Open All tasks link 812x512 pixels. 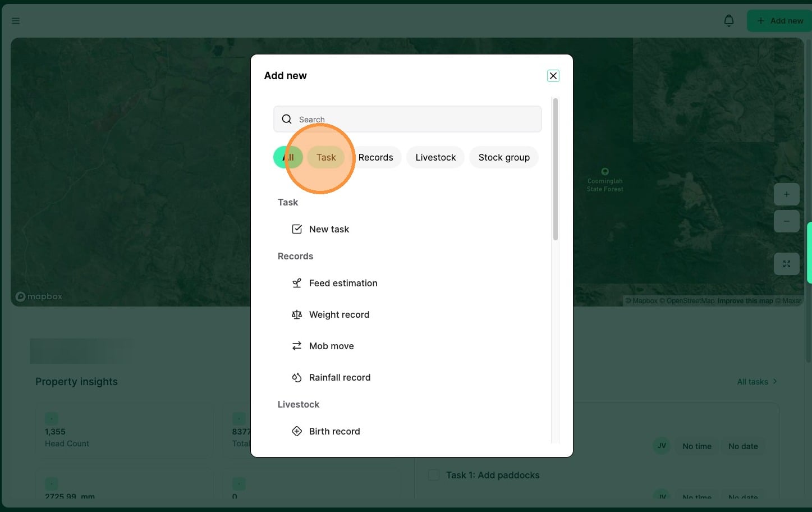click(x=757, y=382)
